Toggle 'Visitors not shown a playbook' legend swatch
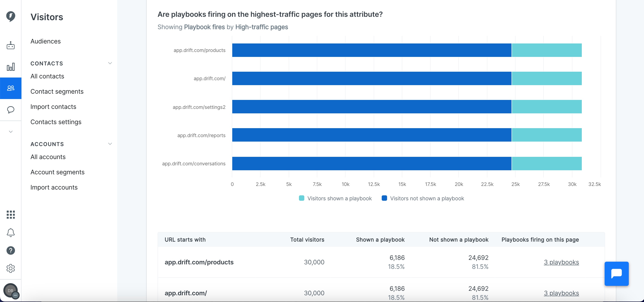Screen dimensions: 644x302 pyautogui.click(x=384, y=198)
